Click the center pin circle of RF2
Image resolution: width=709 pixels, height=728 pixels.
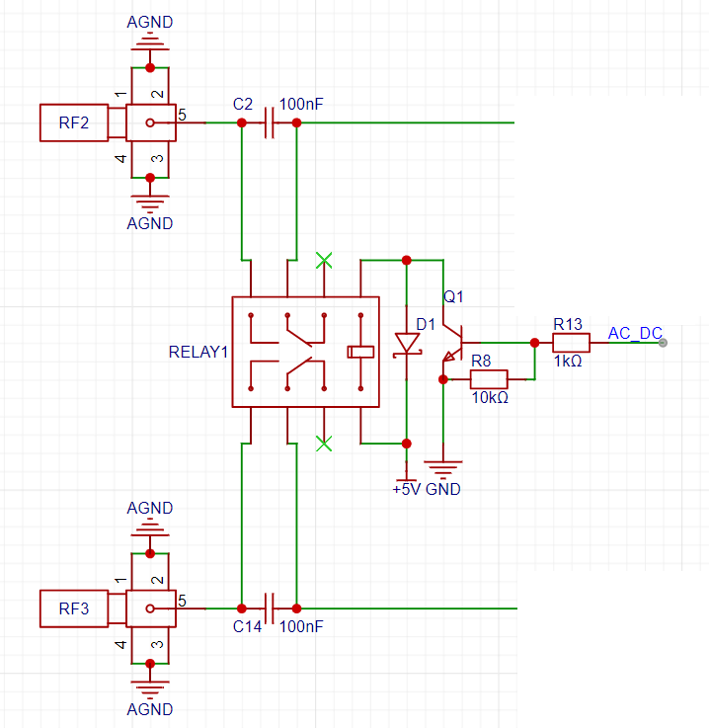150,122
